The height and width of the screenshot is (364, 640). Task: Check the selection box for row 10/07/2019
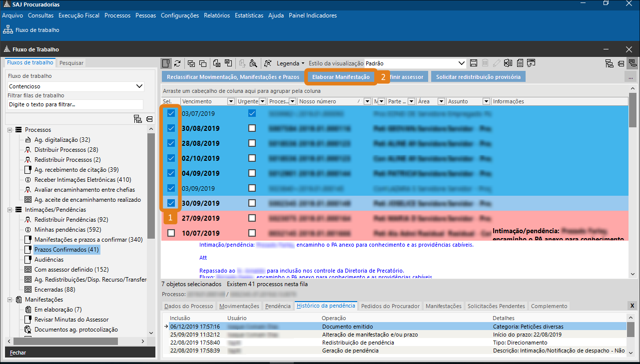pos(171,233)
